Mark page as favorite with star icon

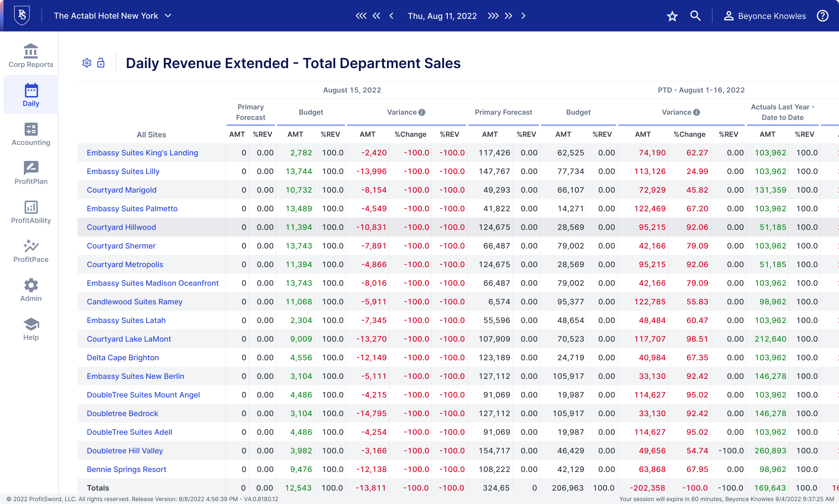(x=672, y=16)
